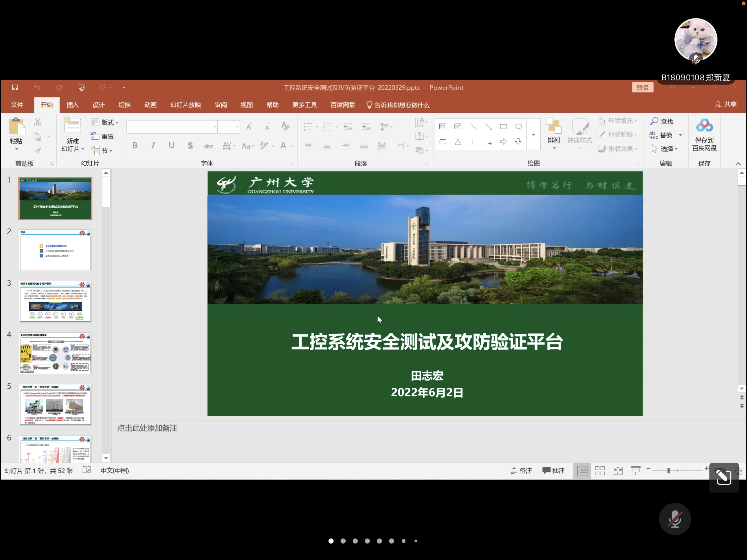Toggle numbered list formatting
This screenshot has width=747, height=560.
327,127
